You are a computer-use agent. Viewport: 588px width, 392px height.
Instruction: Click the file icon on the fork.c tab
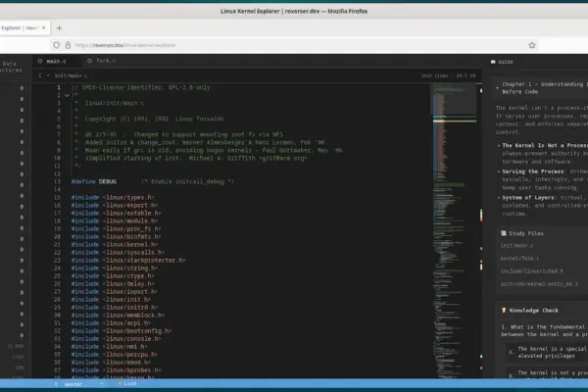tap(89, 61)
